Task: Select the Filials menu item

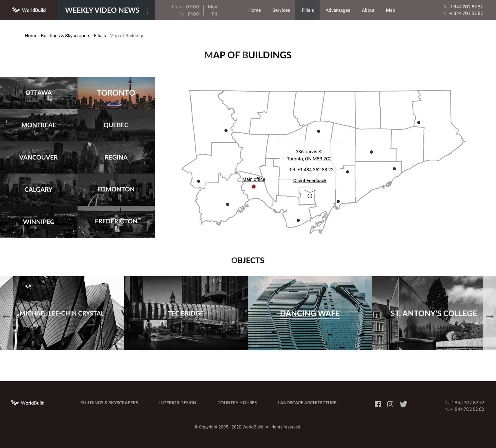Action: coord(308,10)
